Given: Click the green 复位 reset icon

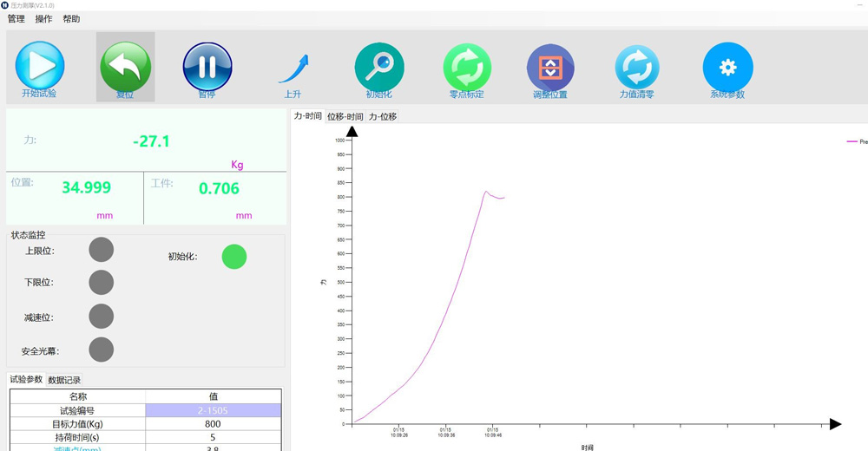Looking at the screenshot, I should pyautogui.click(x=126, y=67).
